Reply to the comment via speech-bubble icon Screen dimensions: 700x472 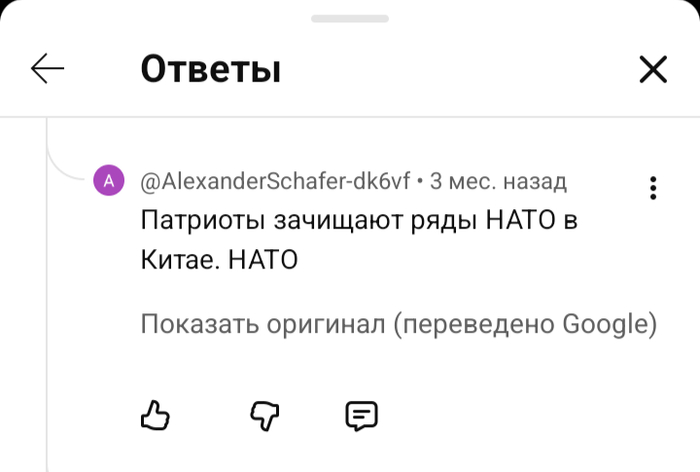tap(361, 415)
